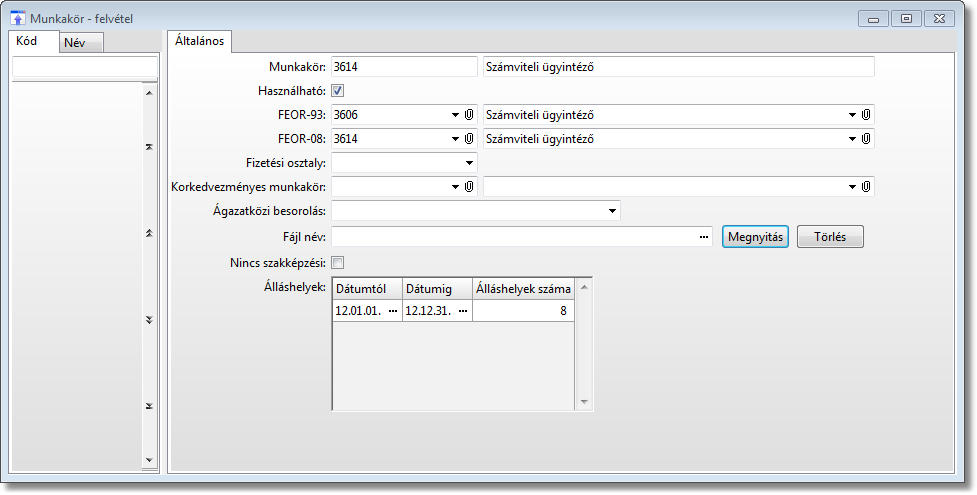Screen dimensions: 977x495
Task: Click single down arrow of left list
Action: point(149,460)
